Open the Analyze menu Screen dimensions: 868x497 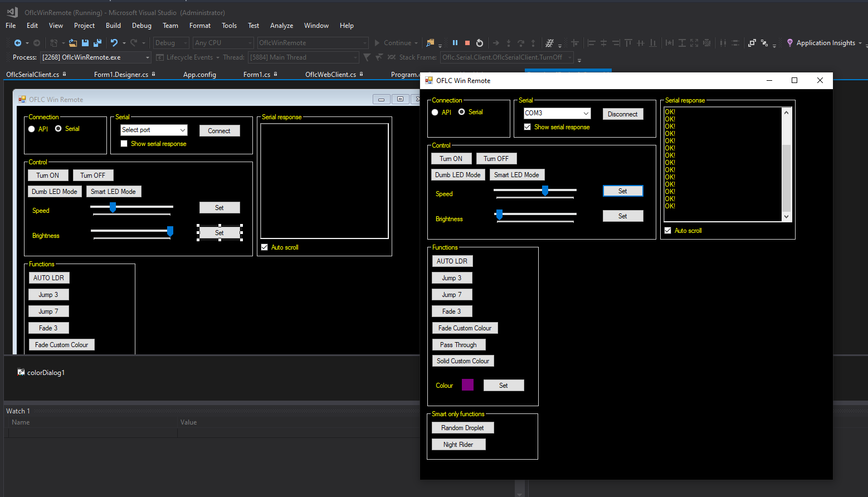[281, 26]
